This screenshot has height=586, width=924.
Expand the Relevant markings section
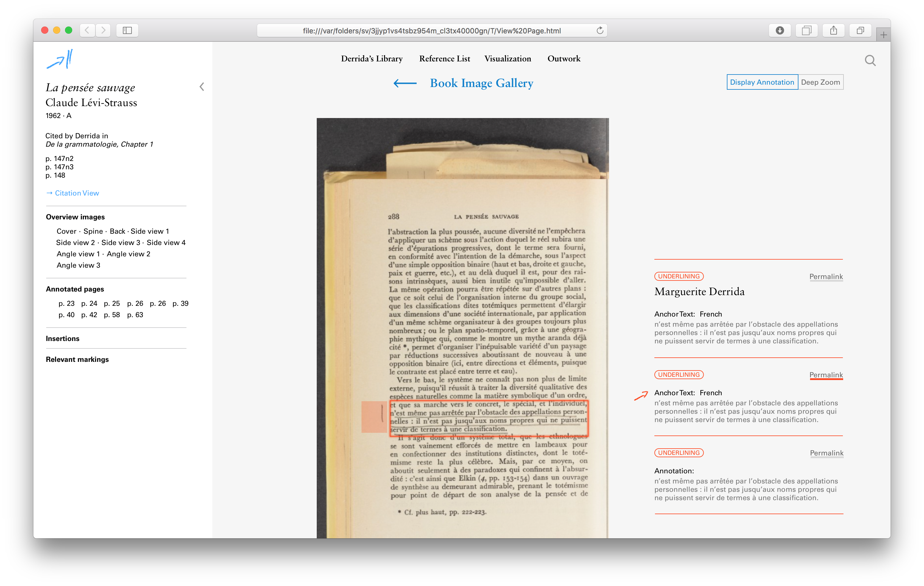pyautogui.click(x=77, y=359)
